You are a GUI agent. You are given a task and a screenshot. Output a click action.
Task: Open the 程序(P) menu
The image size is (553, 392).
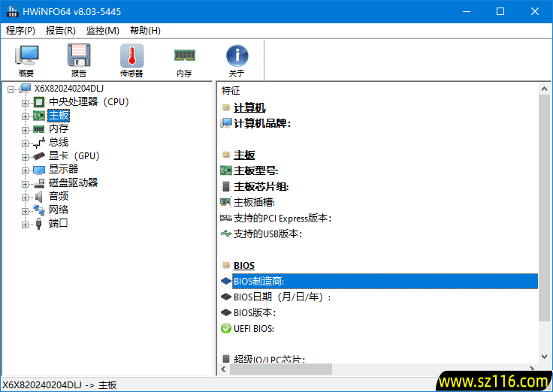click(20, 31)
